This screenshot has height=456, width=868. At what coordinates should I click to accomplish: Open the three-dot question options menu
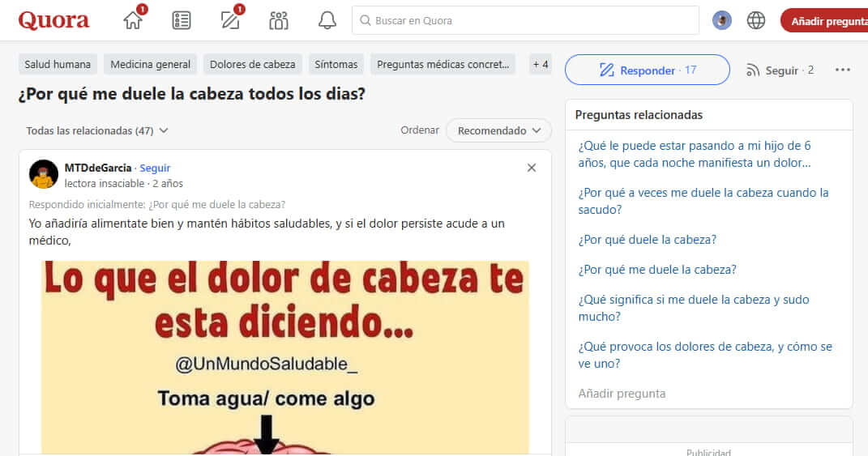tap(843, 70)
